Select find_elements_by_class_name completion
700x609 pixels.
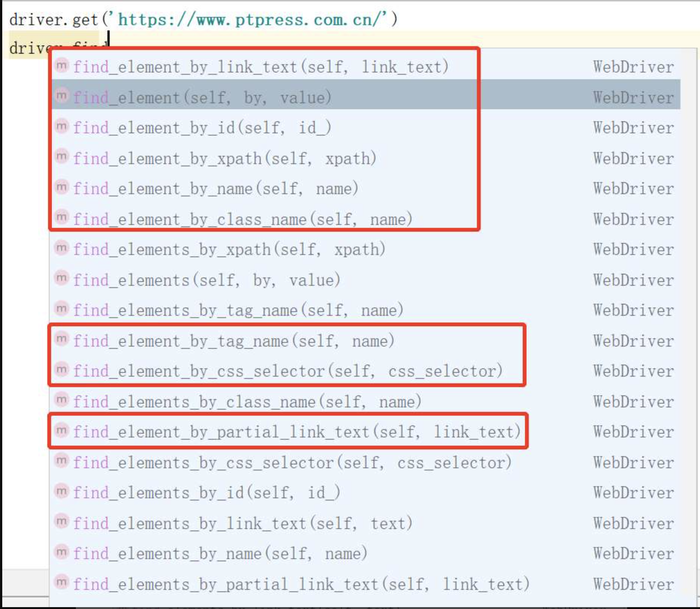[366, 401]
